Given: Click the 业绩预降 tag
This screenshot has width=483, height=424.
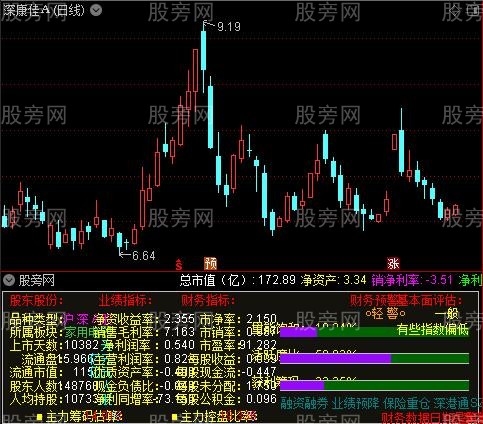Looking at the screenshot, I should point(355,403).
